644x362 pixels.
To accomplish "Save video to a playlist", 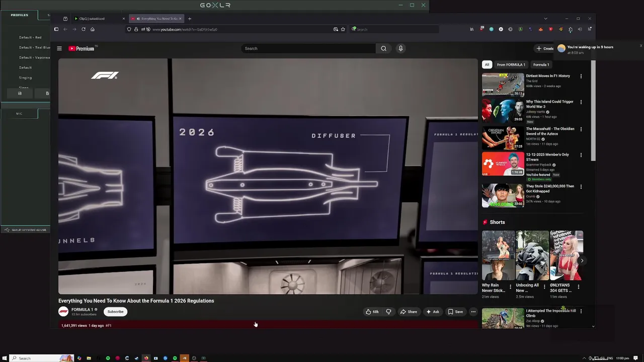I will [455, 312].
